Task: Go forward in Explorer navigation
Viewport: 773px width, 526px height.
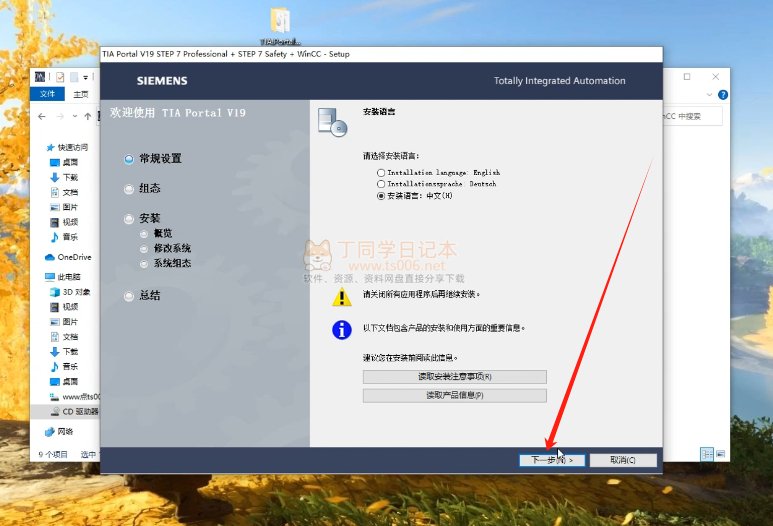Action: coord(60,116)
